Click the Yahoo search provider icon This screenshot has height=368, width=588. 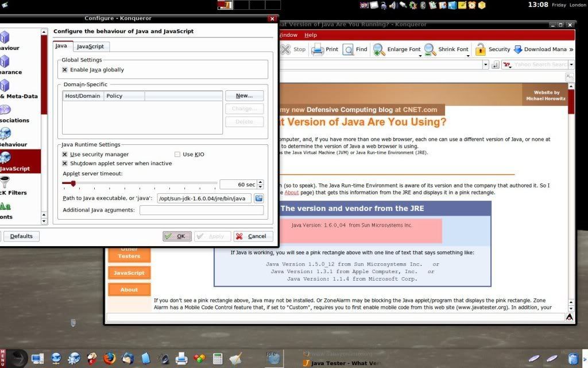pyautogui.click(x=507, y=64)
